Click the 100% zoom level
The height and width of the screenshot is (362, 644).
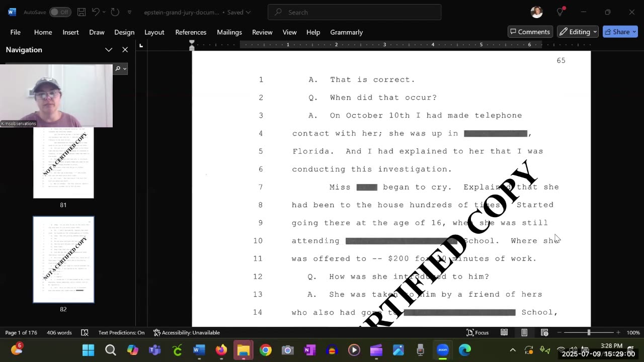coord(633,332)
